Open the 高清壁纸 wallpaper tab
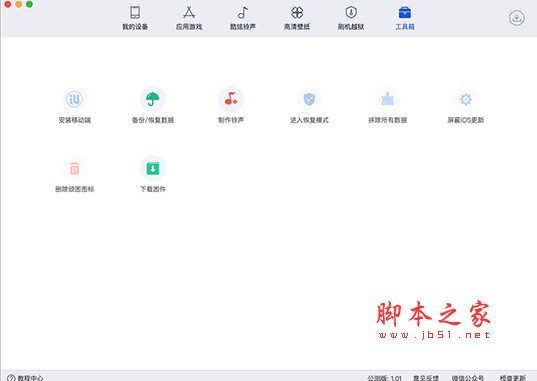Viewport: 537px width, 381px height. pos(297,18)
